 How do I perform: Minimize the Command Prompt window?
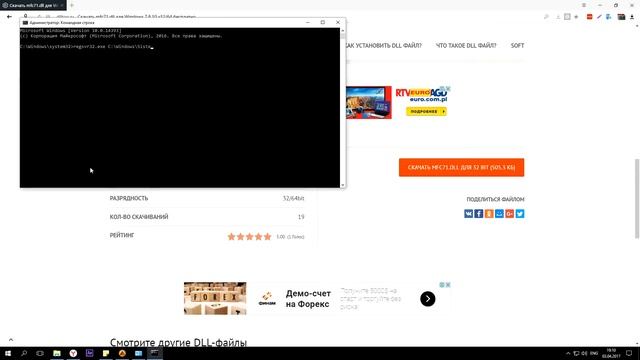pos(308,22)
